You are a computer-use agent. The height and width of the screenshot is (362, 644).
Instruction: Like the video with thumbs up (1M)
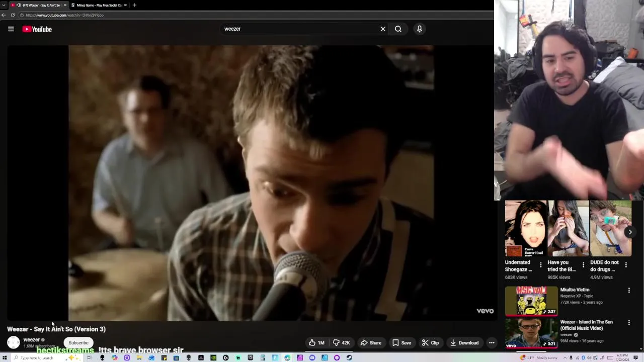click(317, 343)
